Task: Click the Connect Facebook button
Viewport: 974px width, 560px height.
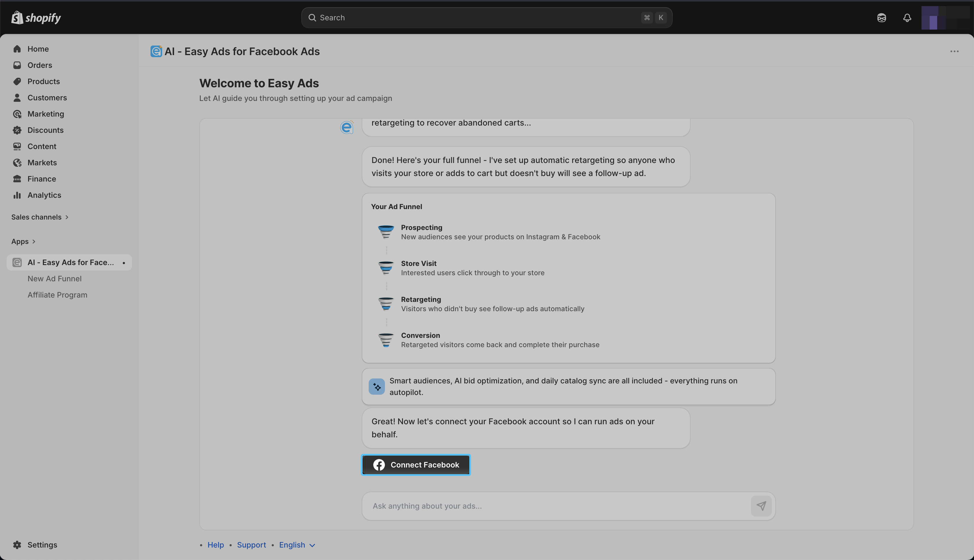Action: point(415,465)
